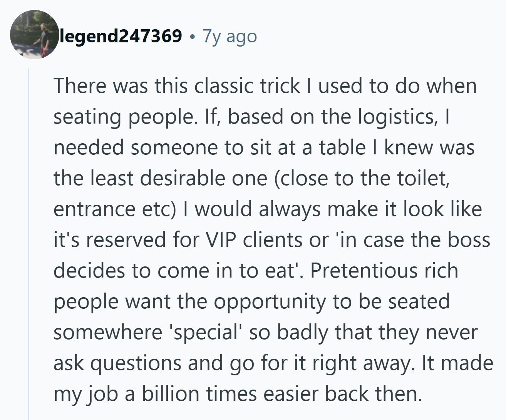
Task: Click the phrase 'Pretentious rich' in the comment
Action: coord(384,270)
